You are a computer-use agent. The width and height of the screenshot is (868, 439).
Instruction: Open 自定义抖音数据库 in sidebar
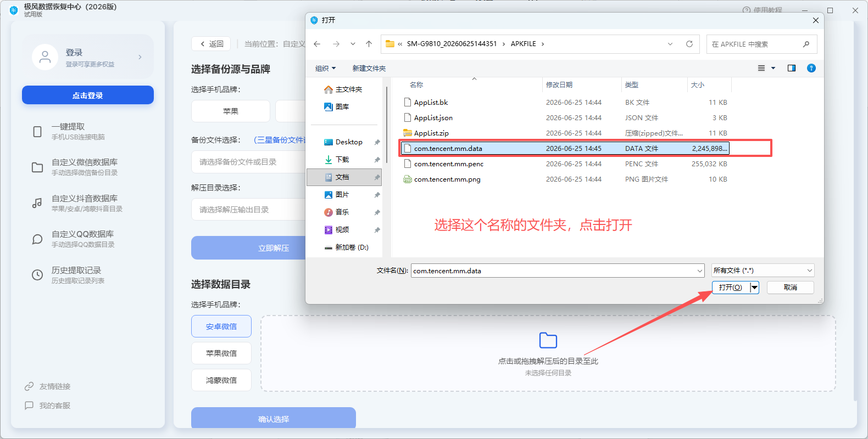[x=88, y=204]
